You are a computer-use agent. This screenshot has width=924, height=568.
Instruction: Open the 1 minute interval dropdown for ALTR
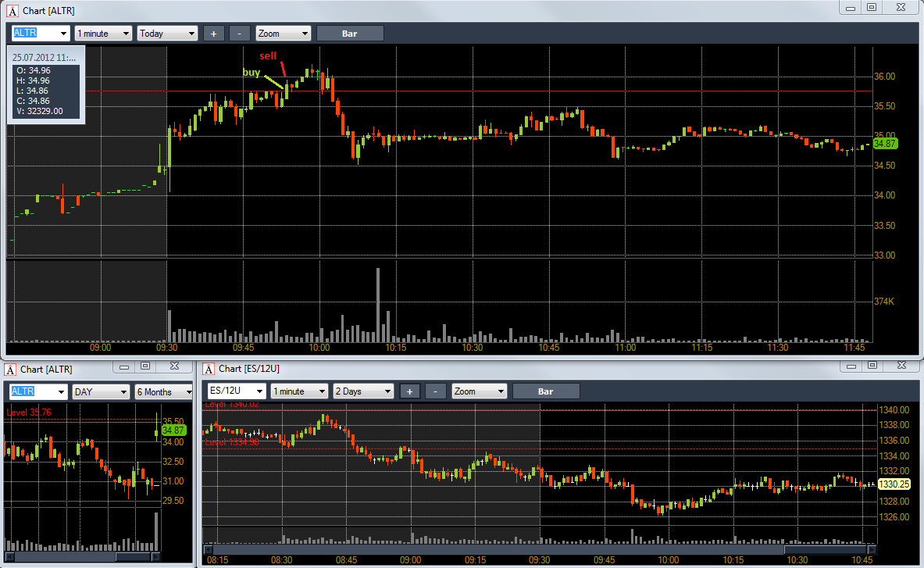click(103, 34)
